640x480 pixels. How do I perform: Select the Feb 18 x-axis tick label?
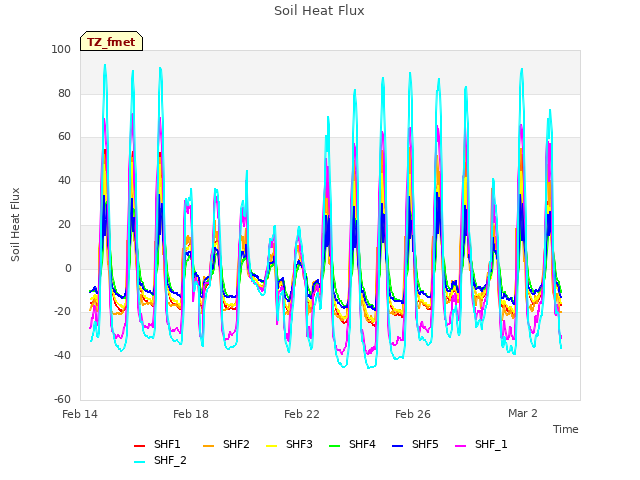pyautogui.click(x=191, y=414)
